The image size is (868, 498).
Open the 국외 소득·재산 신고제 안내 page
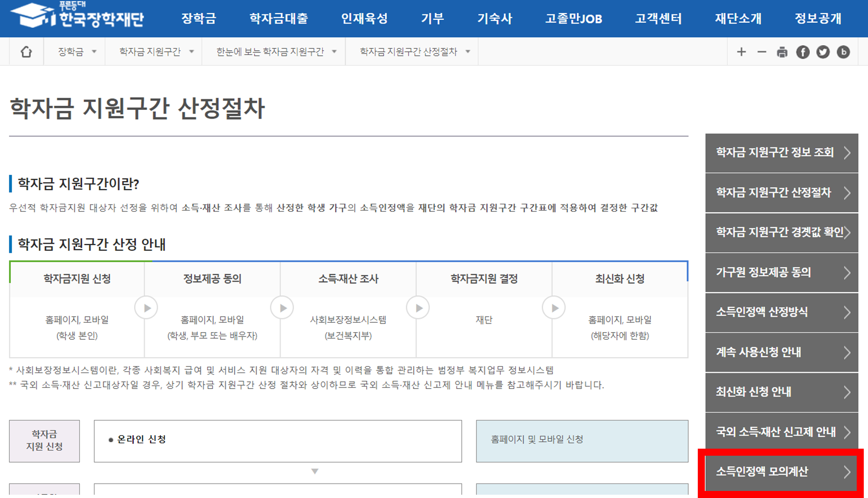click(x=782, y=432)
